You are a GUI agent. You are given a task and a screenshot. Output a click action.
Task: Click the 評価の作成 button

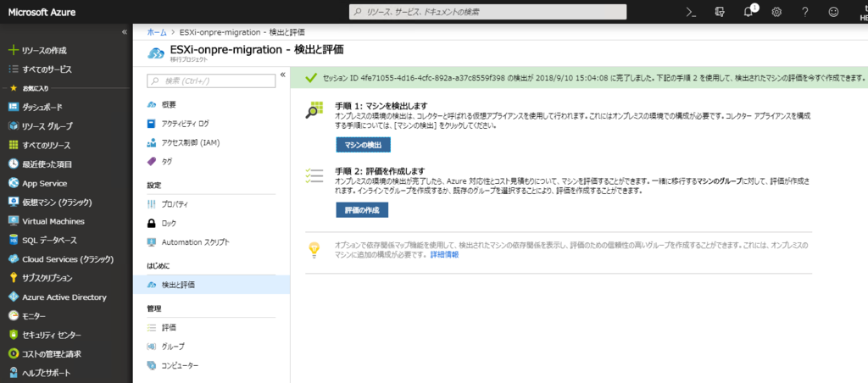[x=362, y=210]
